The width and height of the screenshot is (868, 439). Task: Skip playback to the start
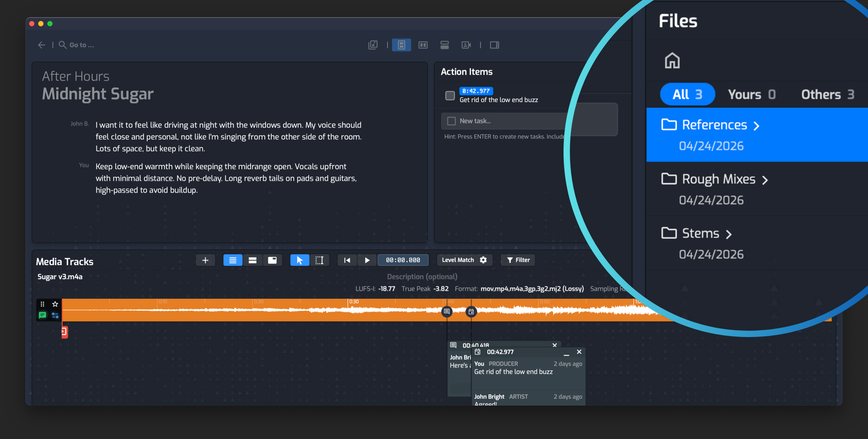click(x=347, y=260)
